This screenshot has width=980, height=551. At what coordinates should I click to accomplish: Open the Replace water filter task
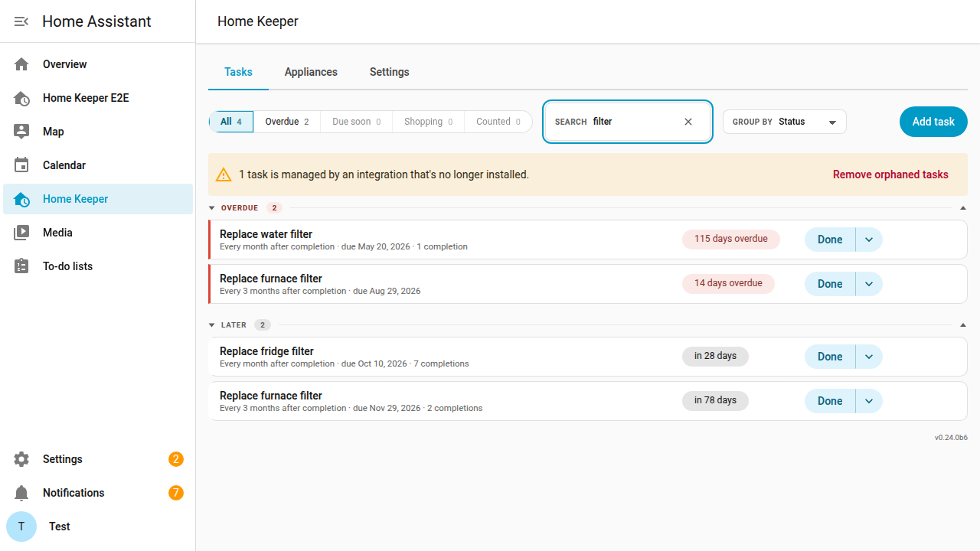pos(587,240)
